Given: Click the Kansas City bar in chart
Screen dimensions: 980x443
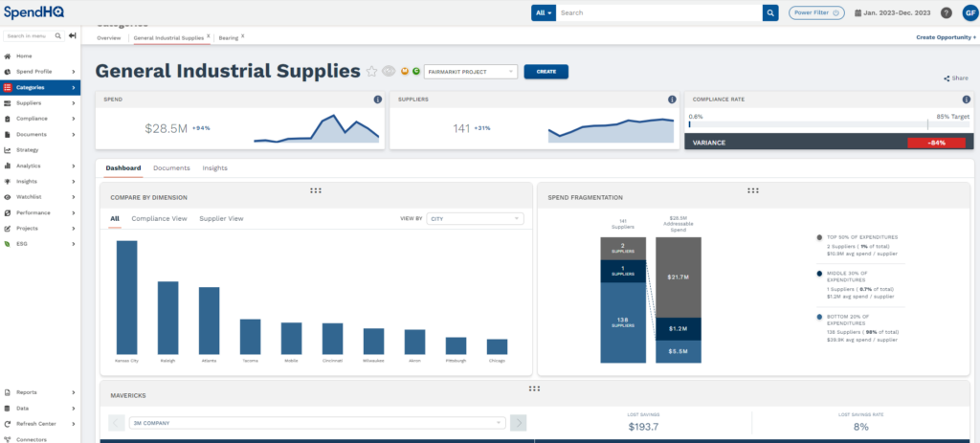Looking at the screenshot, I should click(x=127, y=298).
